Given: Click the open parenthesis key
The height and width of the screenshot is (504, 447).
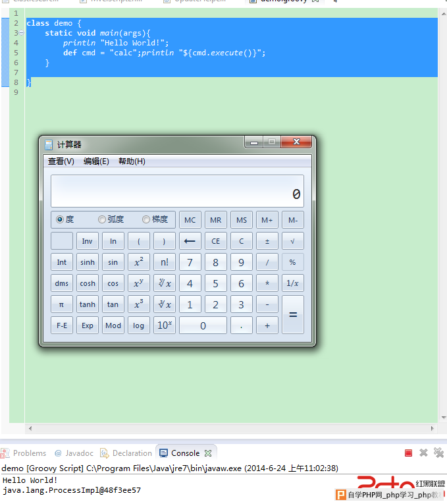Looking at the screenshot, I should [139, 241].
